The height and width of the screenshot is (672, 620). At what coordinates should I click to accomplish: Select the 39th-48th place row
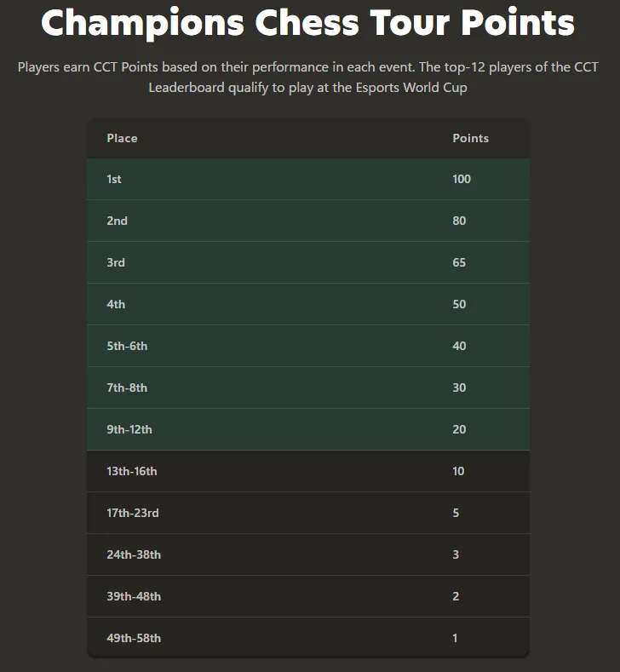pos(307,596)
